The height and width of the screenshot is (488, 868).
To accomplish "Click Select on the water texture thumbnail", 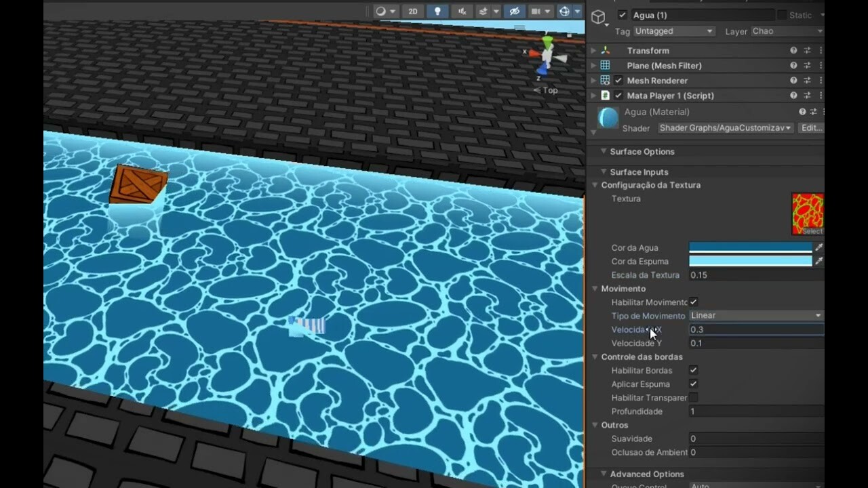I will (x=813, y=230).
